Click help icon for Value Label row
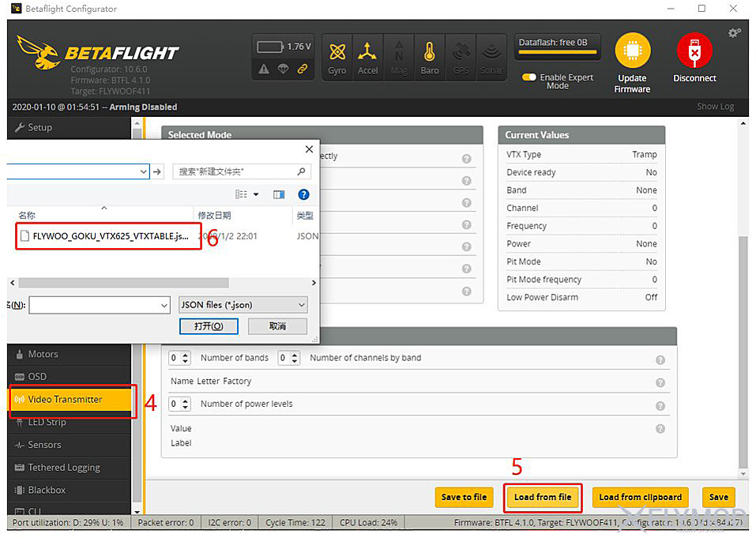The image size is (756, 538). [660, 428]
